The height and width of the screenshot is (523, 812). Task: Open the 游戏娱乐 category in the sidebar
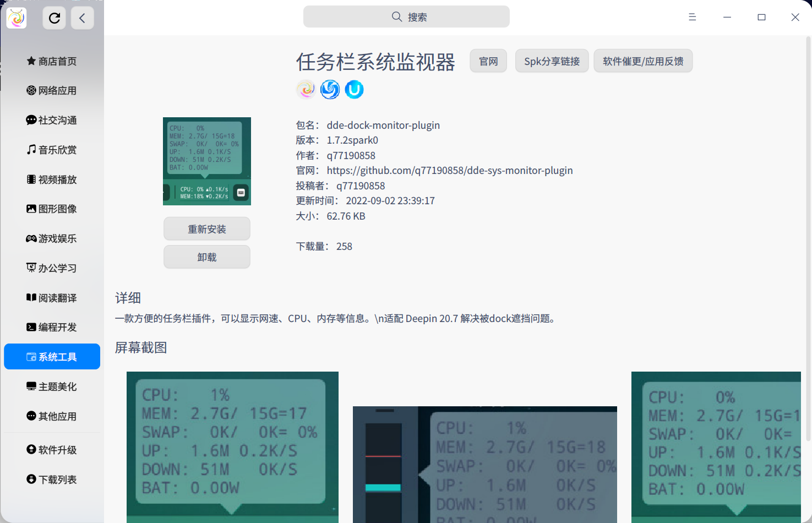[x=51, y=238]
